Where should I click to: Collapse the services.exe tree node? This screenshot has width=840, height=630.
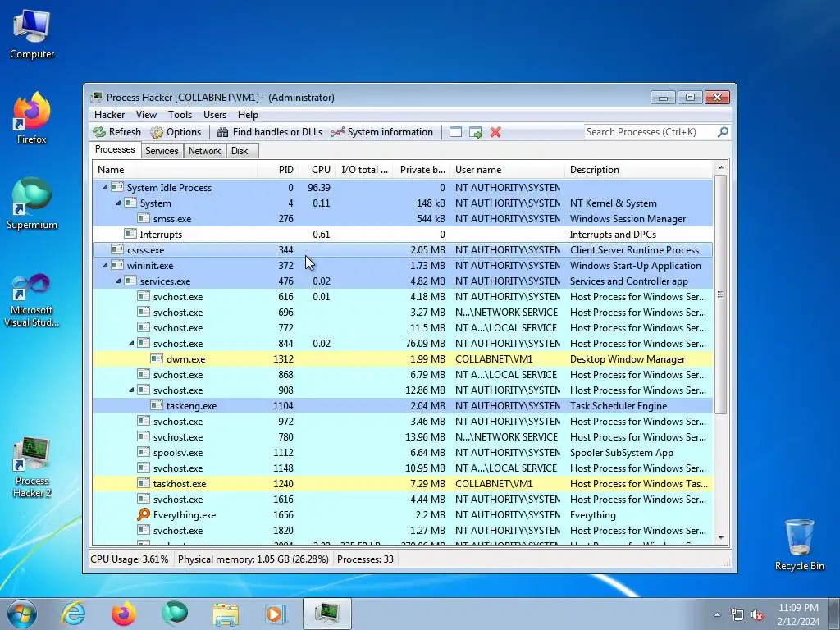point(118,281)
